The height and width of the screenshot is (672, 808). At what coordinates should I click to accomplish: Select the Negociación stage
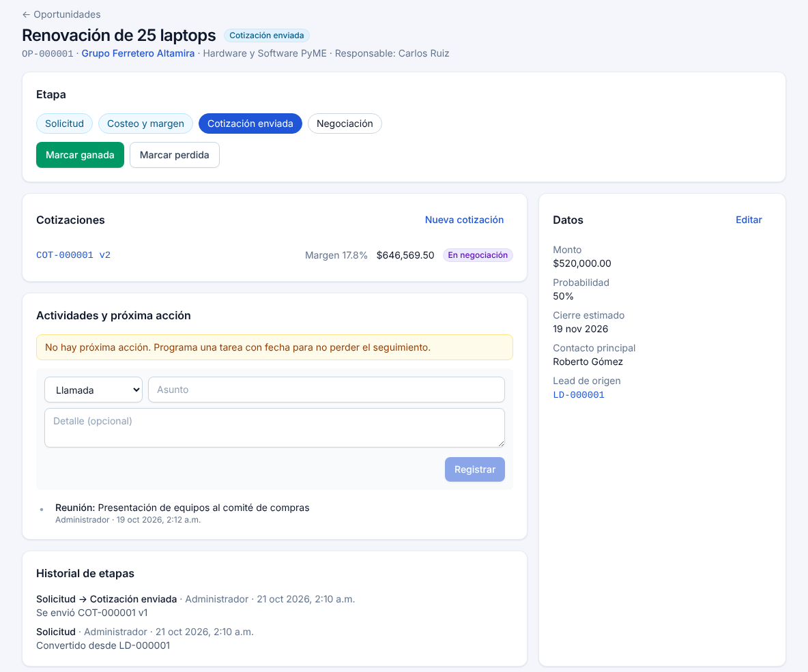coord(345,123)
